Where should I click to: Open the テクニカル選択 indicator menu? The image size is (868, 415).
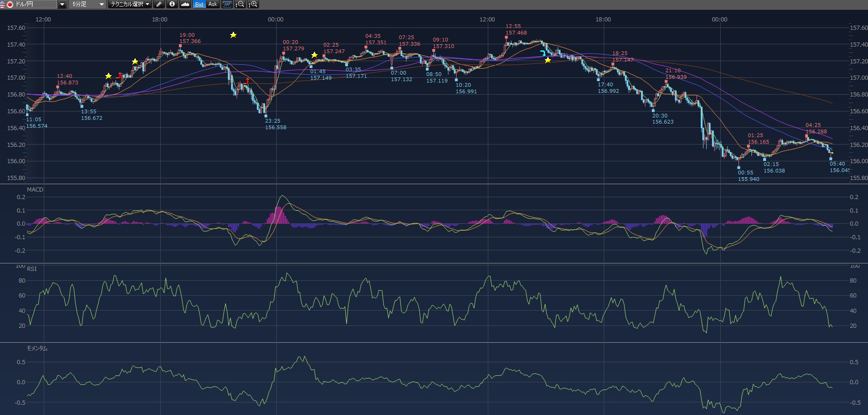click(130, 4)
